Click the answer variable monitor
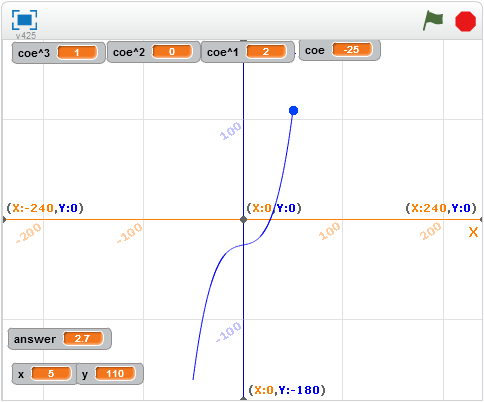Viewport: 484px width, 402px height. 60,339
